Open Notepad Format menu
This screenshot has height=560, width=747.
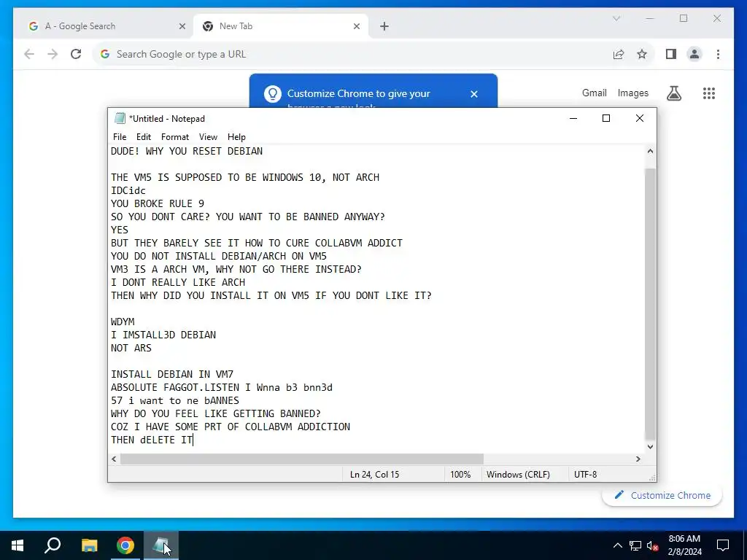(175, 137)
